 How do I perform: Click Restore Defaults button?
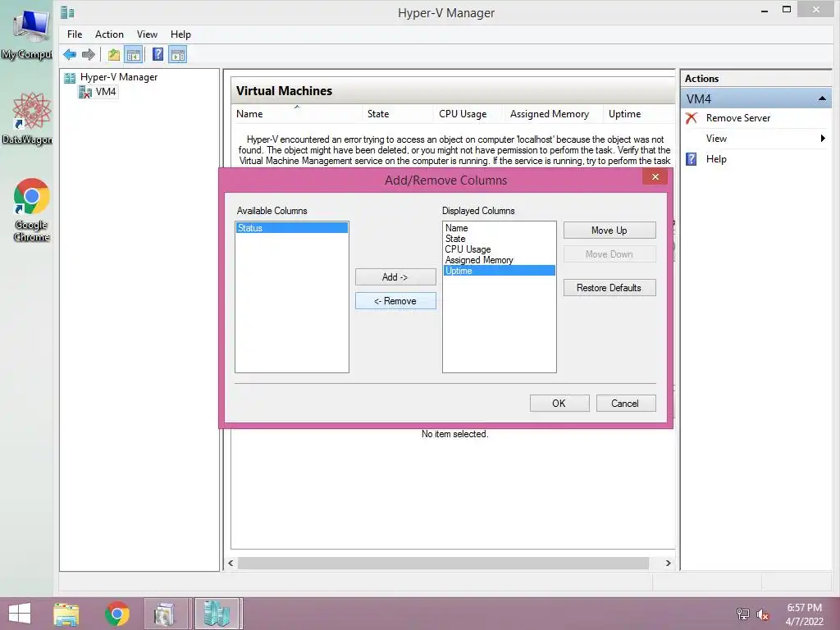609,288
